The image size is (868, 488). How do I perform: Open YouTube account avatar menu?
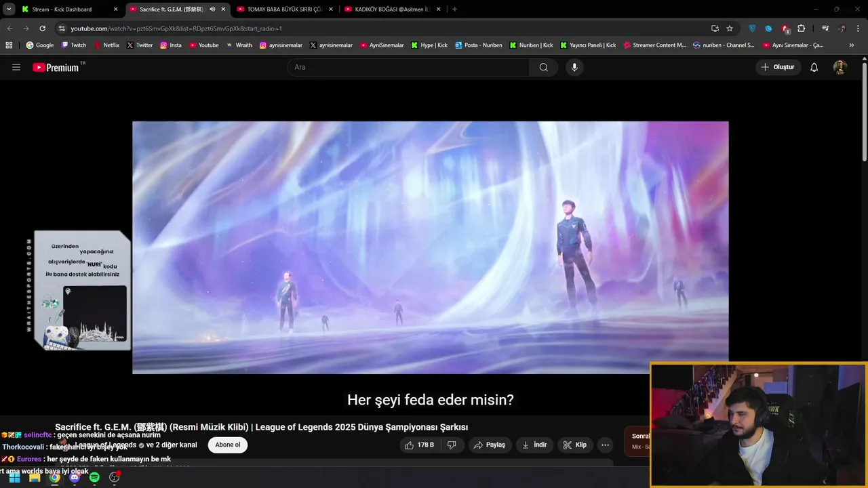(840, 67)
